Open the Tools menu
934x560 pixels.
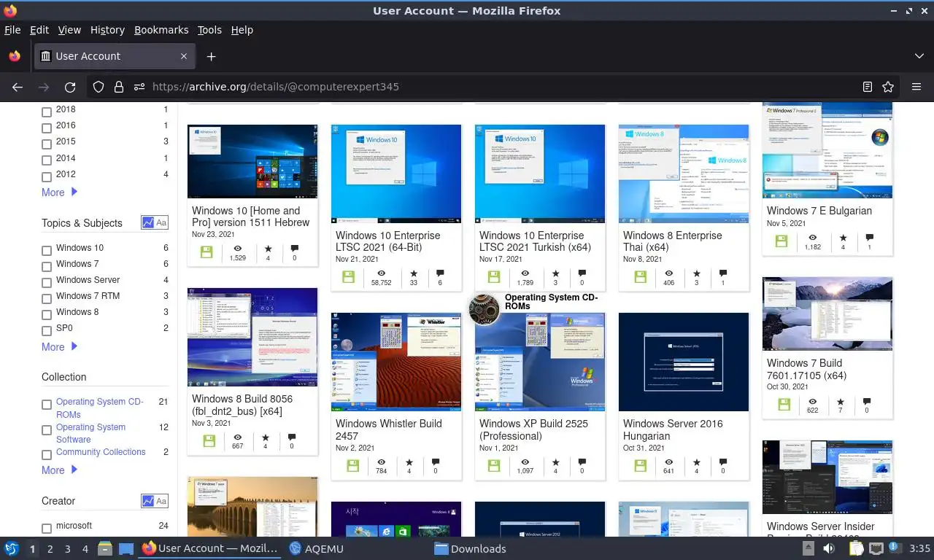(x=209, y=30)
